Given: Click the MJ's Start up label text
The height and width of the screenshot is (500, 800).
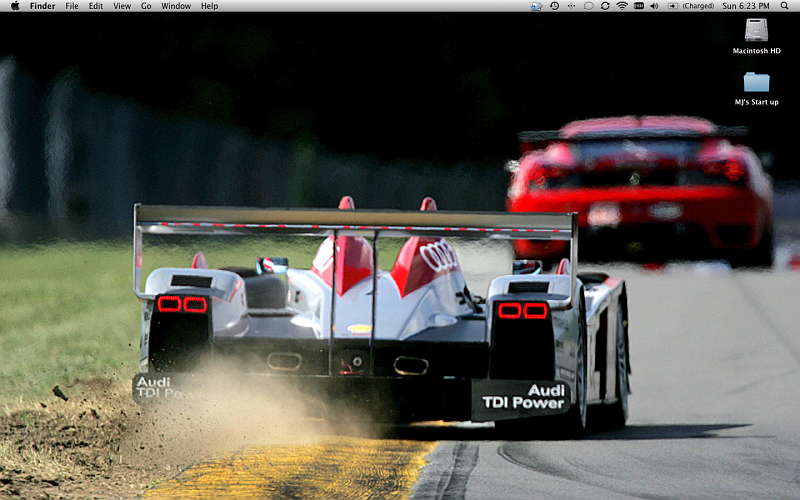Looking at the screenshot, I should pos(757,102).
